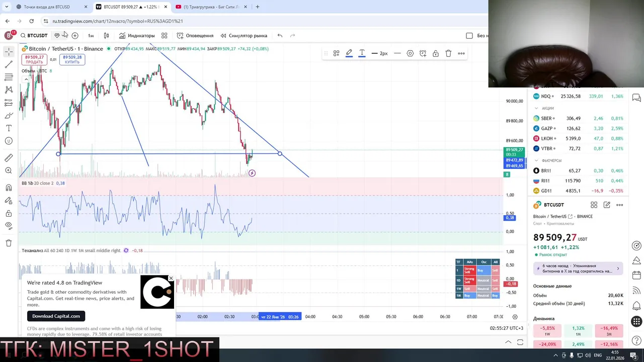The height and width of the screenshot is (362, 644).
Task: Select VTBR in the watchlist
Action: pyautogui.click(x=578, y=148)
